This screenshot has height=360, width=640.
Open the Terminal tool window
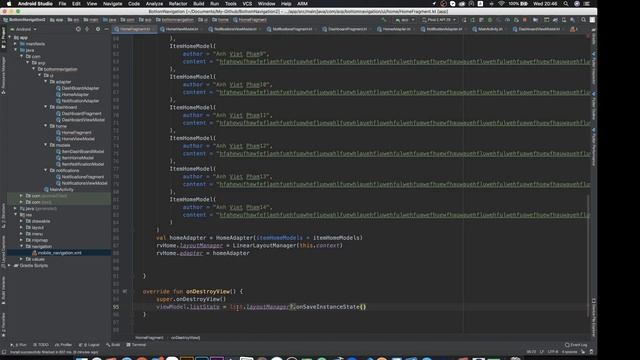point(136,345)
